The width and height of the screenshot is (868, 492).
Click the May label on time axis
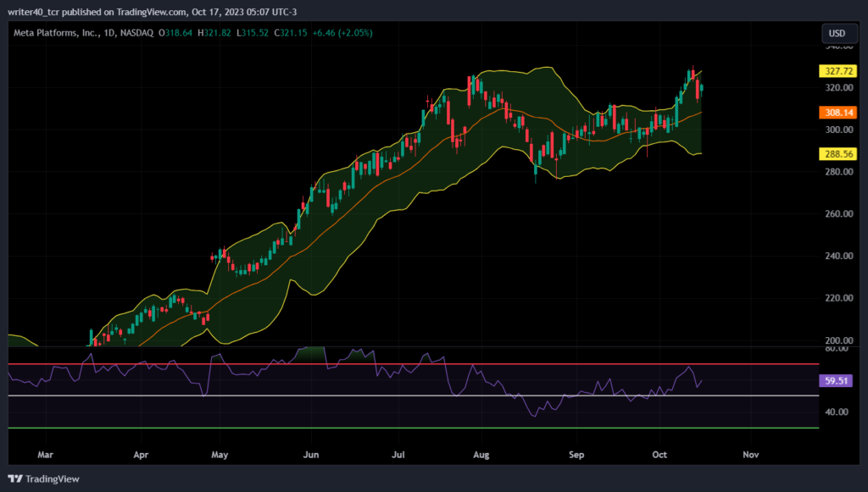tap(220, 455)
